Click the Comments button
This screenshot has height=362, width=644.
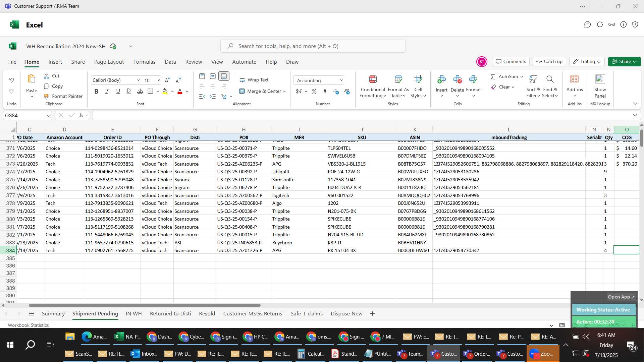pos(511,62)
